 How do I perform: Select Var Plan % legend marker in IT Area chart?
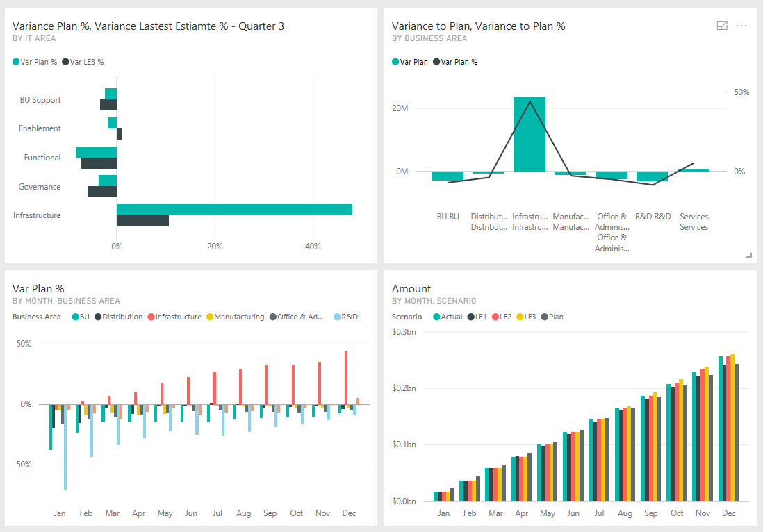(16, 62)
